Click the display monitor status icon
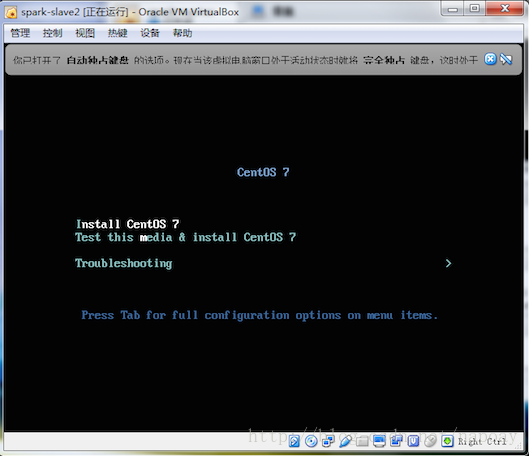529x456 pixels. click(x=379, y=441)
